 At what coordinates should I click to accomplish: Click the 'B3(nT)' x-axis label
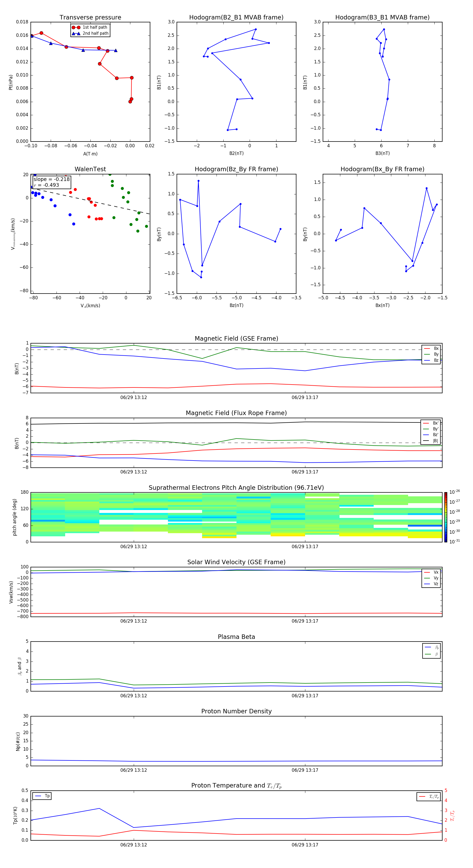[382, 153]
